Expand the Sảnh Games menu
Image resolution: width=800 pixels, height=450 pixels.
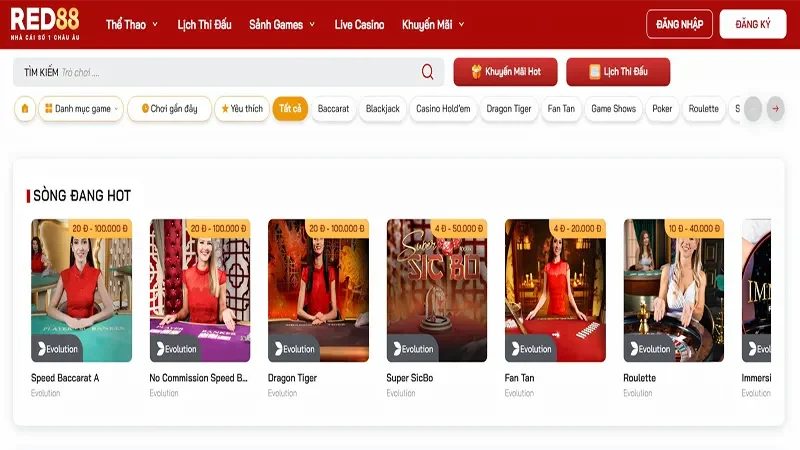(x=282, y=24)
